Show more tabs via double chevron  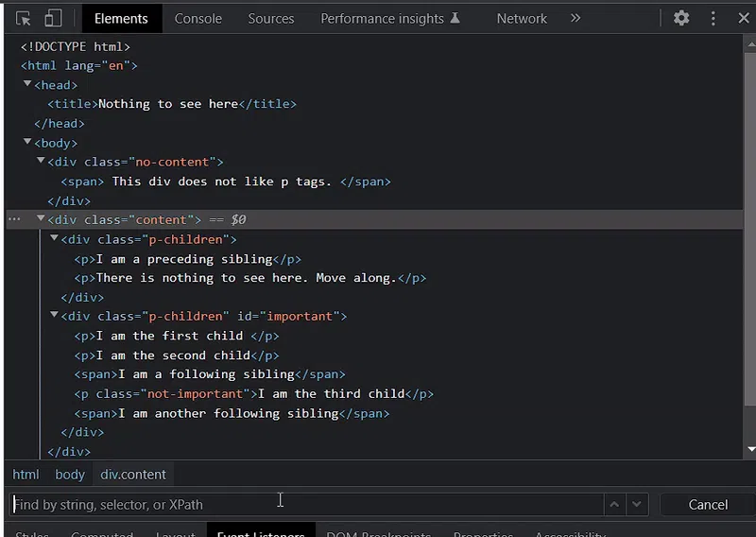tap(576, 18)
